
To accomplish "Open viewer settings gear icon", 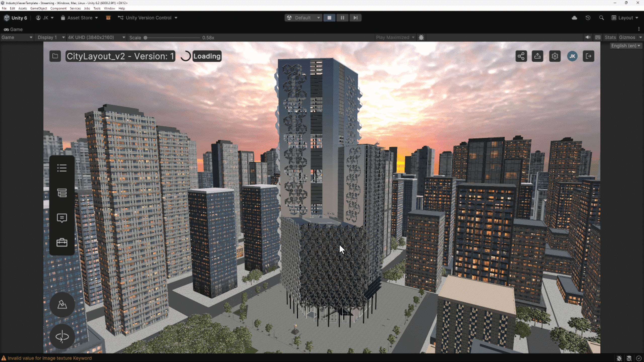I will pyautogui.click(x=555, y=56).
